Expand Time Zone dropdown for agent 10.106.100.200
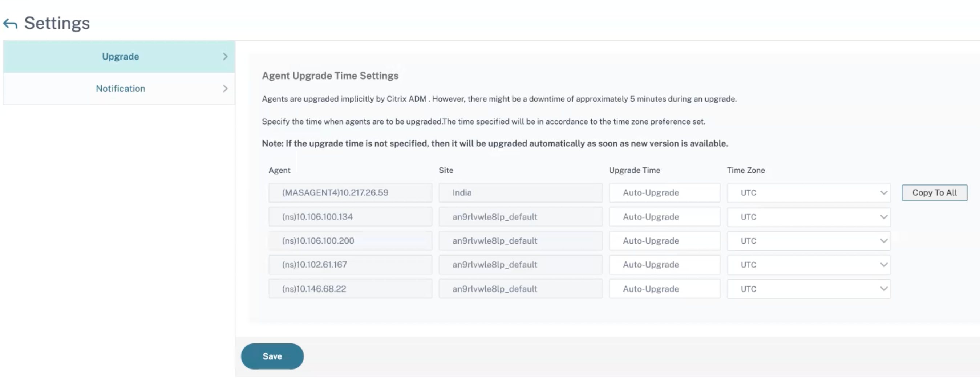The width and height of the screenshot is (980, 379). [809, 241]
